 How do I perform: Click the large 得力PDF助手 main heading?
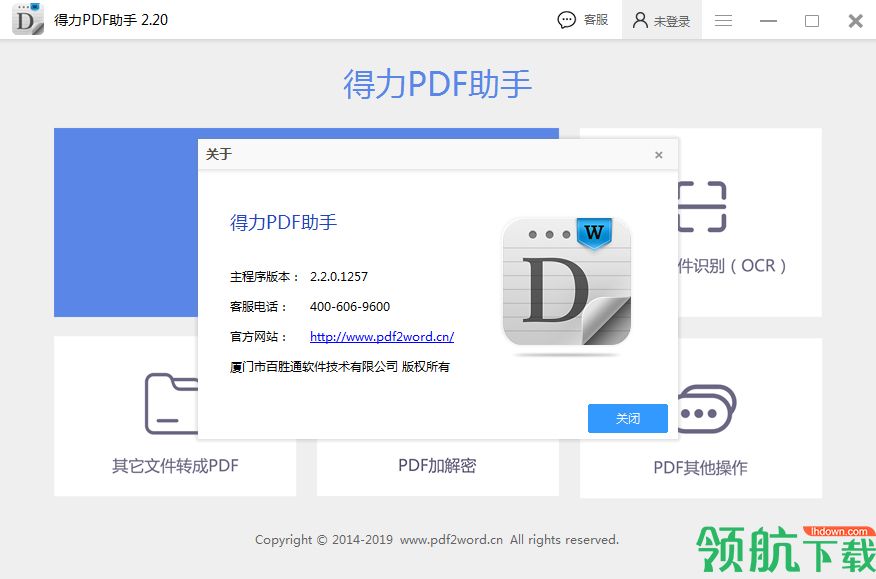tap(437, 84)
